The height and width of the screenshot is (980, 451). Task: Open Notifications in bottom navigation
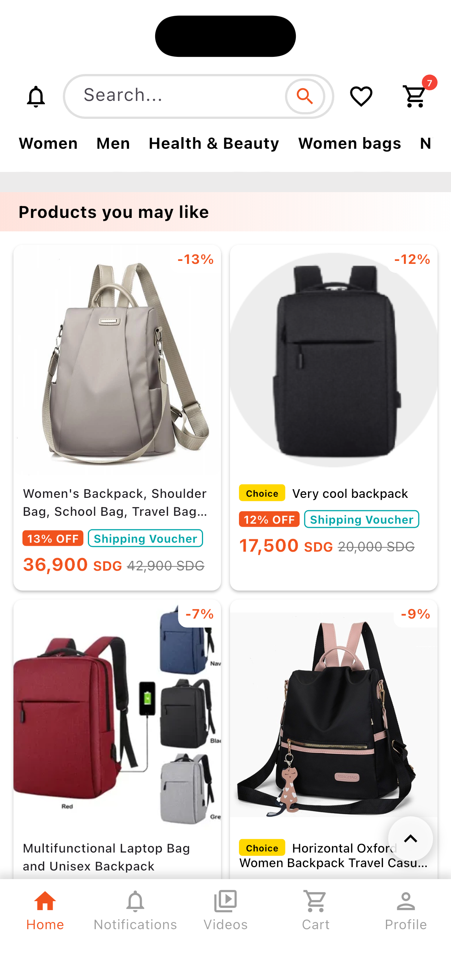[x=135, y=910]
